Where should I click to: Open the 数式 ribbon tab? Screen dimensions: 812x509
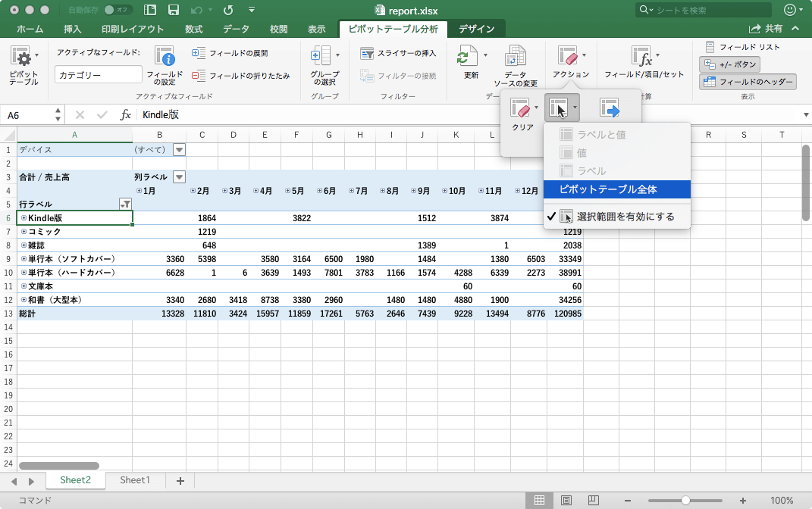click(x=193, y=29)
